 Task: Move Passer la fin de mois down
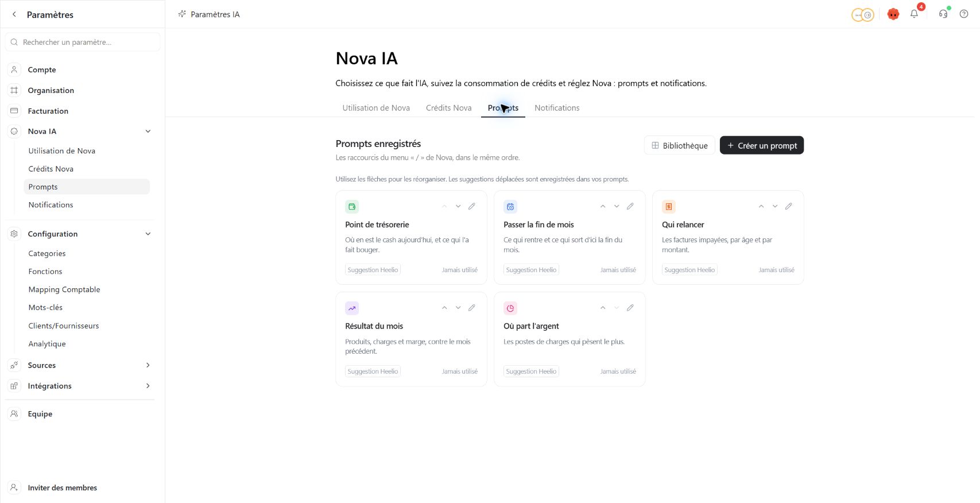[617, 206]
